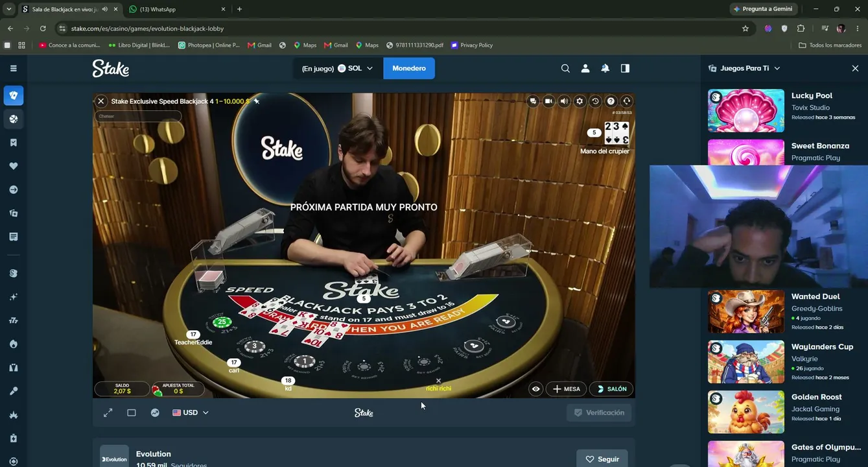Toggle the eye view button in the game
Image resolution: width=868 pixels, height=467 pixels.
click(535, 389)
